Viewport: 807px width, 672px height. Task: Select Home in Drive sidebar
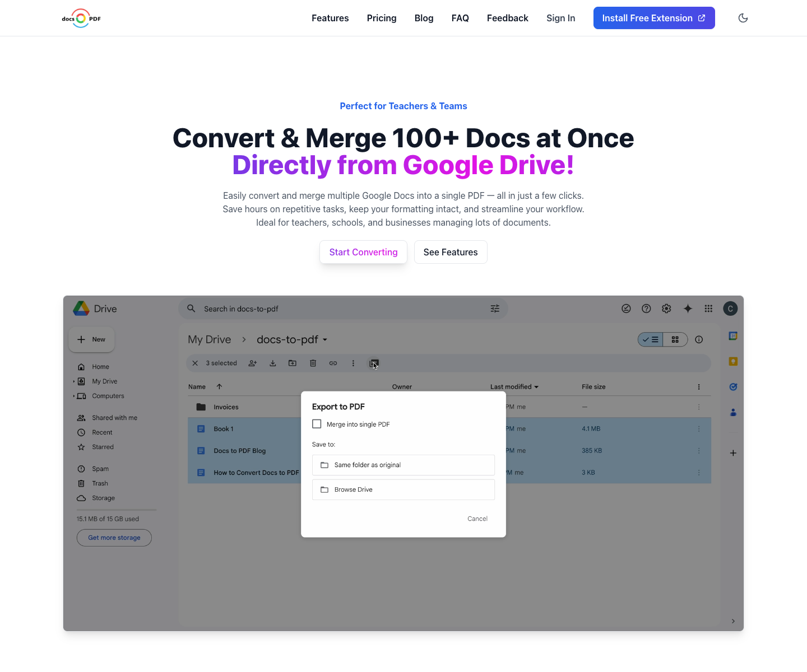[100, 367]
